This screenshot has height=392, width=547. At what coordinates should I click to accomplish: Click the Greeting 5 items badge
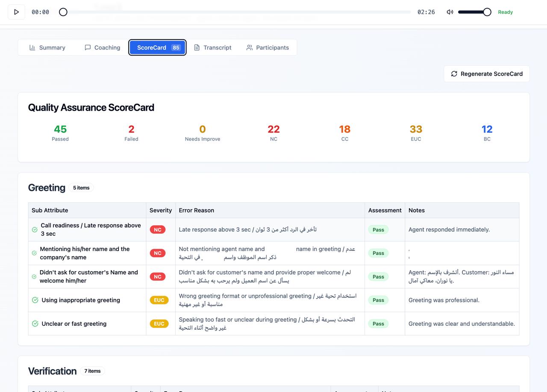point(81,188)
